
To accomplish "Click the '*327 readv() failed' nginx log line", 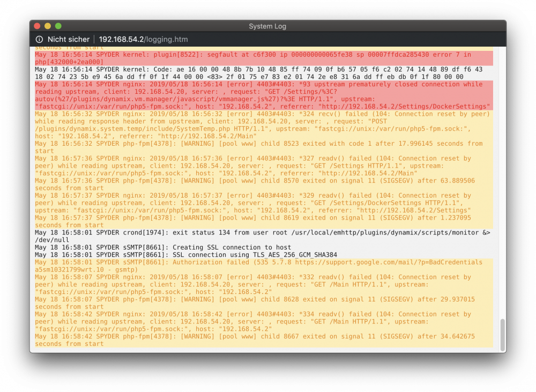I will (264, 165).
